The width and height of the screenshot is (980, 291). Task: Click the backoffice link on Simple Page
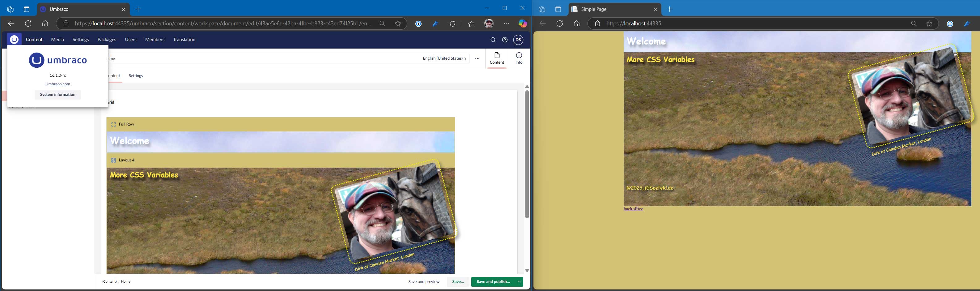pos(633,209)
